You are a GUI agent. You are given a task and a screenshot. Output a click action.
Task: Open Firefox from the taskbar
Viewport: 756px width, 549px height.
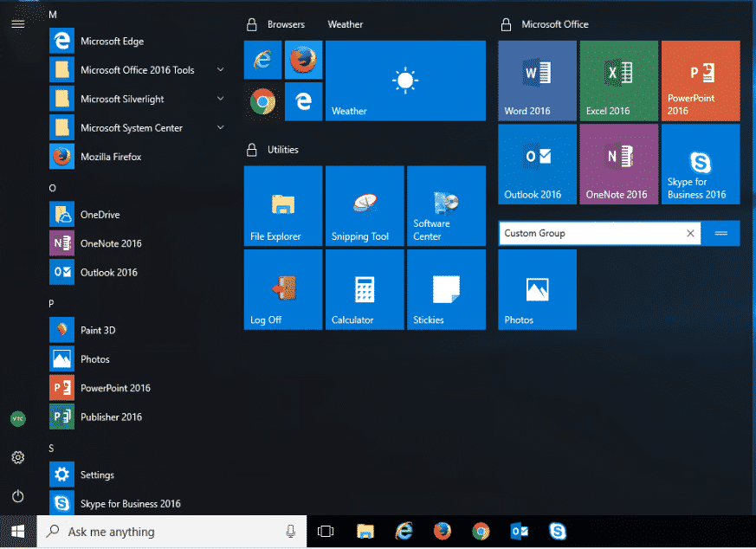443,532
